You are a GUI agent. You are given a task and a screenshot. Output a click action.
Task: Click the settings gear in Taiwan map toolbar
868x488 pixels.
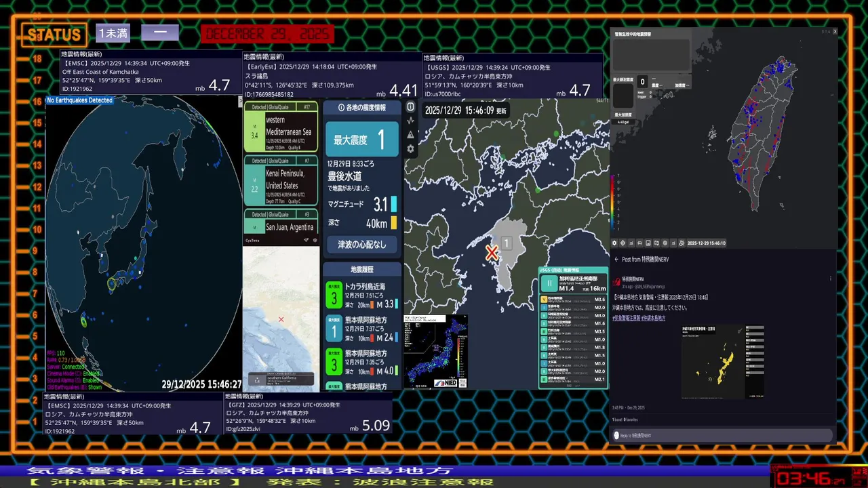(x=614, y=243)
